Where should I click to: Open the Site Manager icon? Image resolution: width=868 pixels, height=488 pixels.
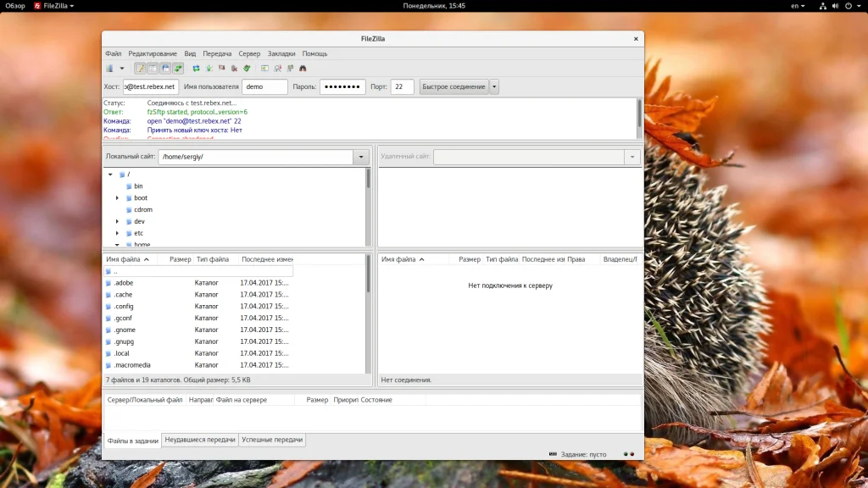click(x=109, y=69)
